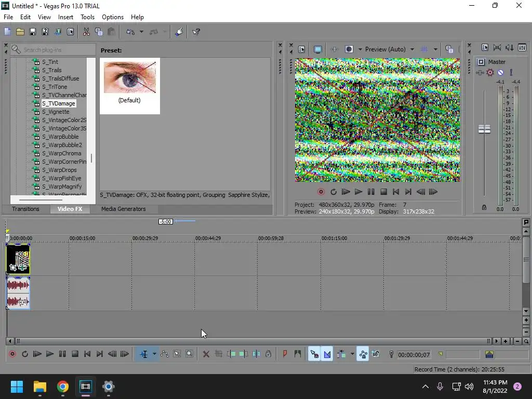The image size is (532, 399).
Task: Toggle preview on external monitor icon
Action: point(318,49)
